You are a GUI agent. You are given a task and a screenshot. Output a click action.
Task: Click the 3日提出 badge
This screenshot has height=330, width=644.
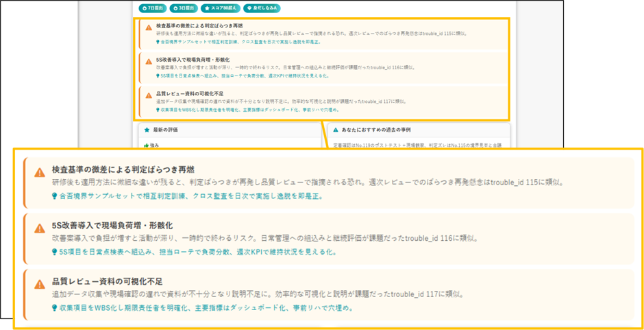[x=185, y=8]
